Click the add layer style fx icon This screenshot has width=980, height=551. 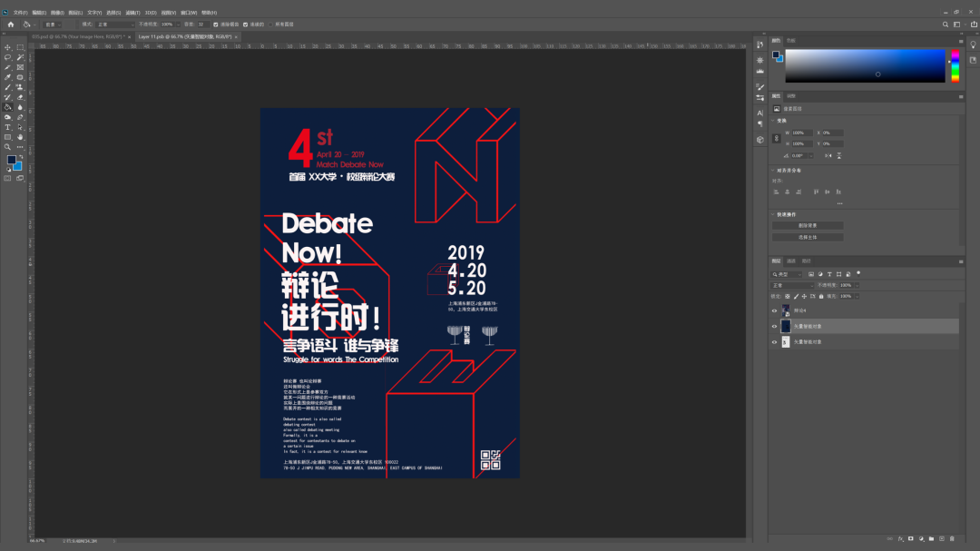(x=901, y=538)
